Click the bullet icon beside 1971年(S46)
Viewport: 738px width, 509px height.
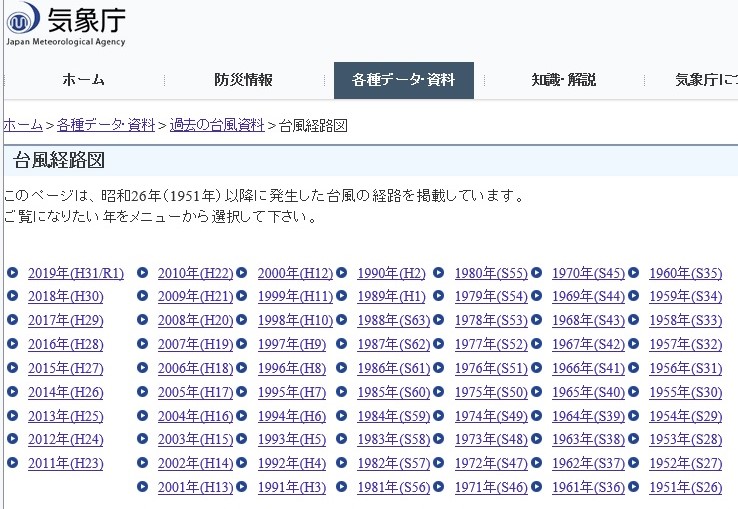point(439,487)
